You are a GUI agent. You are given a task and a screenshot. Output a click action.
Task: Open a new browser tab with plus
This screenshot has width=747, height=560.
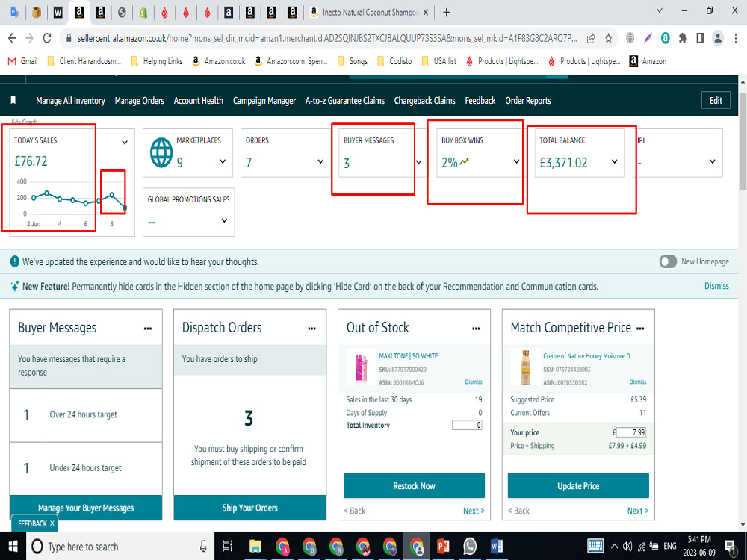[447, 13]
